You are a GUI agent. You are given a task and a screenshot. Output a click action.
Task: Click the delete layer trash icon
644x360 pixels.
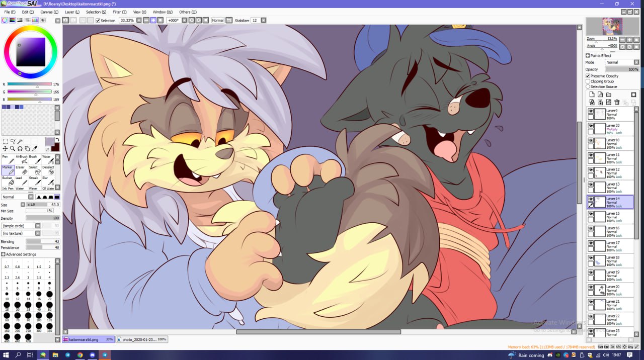(617, 103)
